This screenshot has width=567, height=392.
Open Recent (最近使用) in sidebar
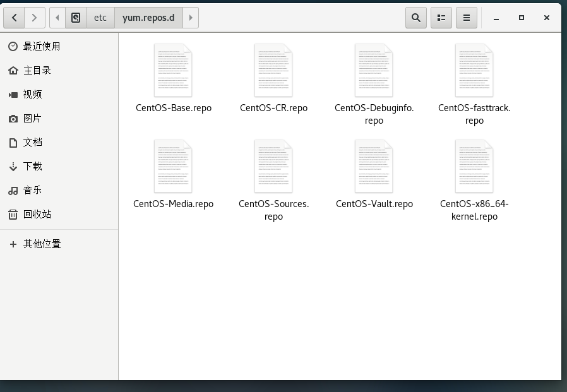[59, 46]
